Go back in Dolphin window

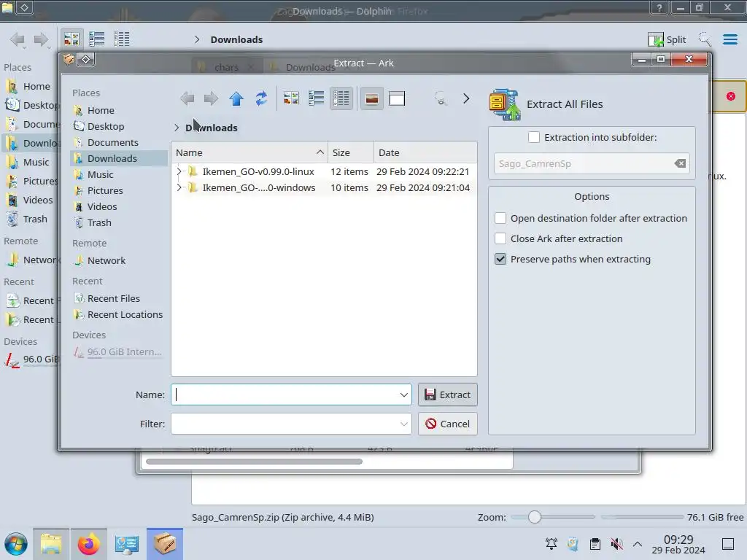pyautogui.click(x=18, y=39)
